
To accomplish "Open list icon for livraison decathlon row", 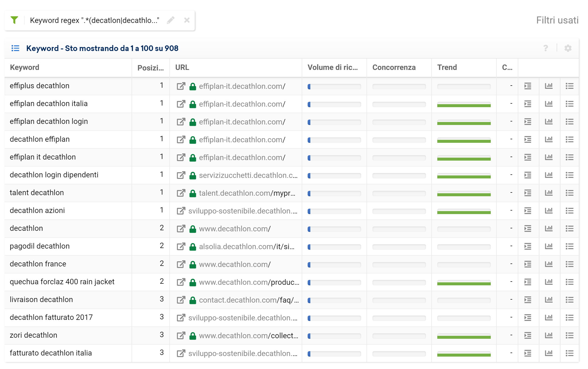I will tap(569, 300).
